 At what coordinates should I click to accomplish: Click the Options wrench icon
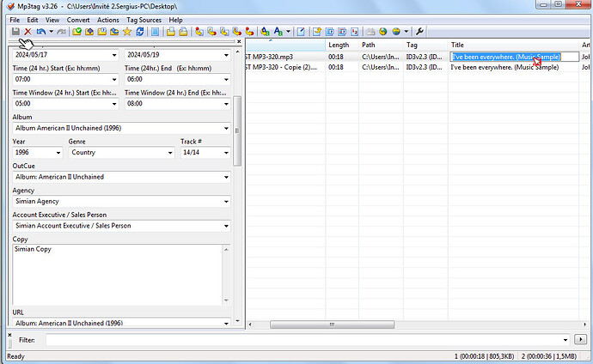419,32
